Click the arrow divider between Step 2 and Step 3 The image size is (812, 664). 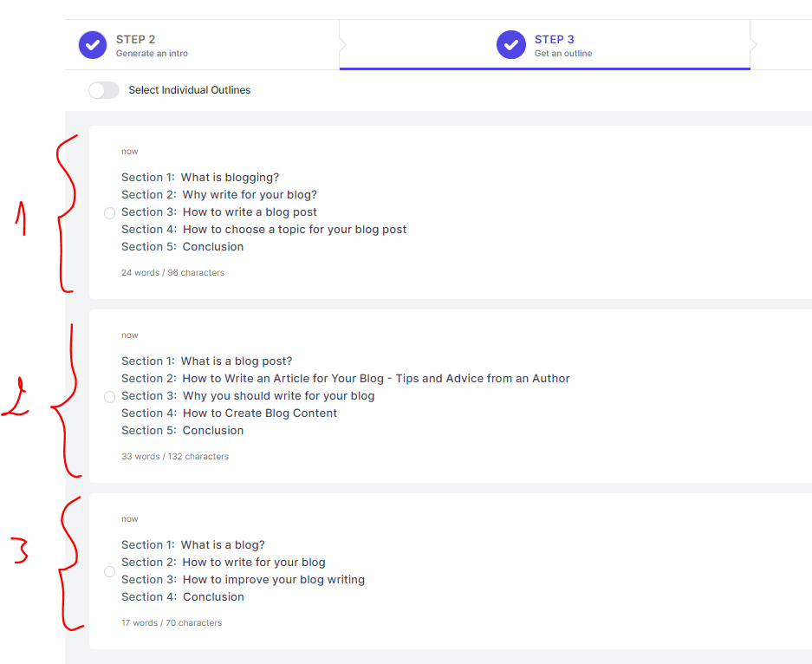342,45
